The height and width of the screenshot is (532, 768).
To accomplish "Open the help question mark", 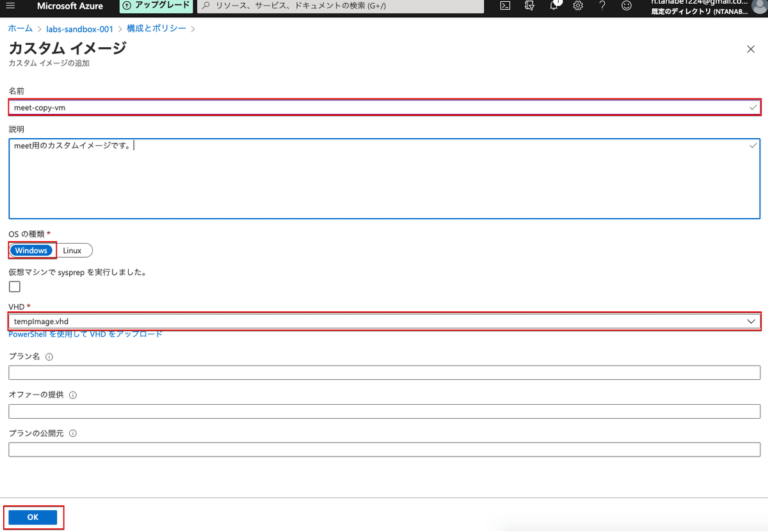I will [x=602, y=6].
